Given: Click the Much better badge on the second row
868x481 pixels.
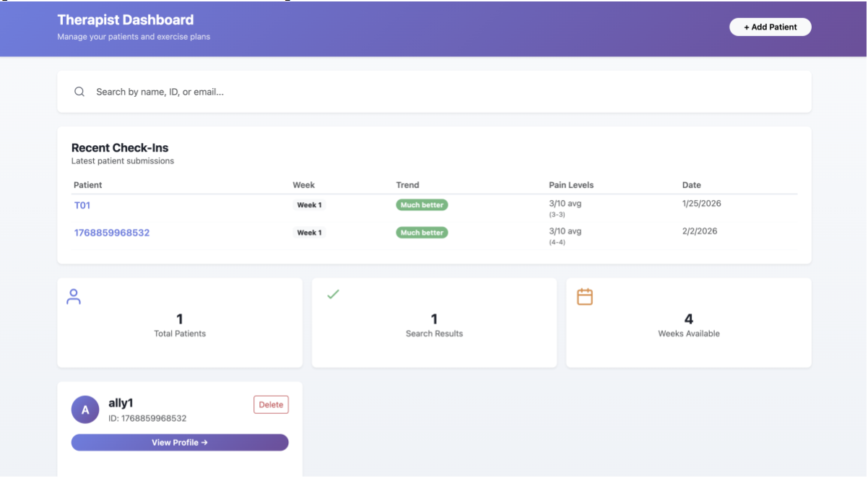Looking at the screenshot, I should [422, 232].
